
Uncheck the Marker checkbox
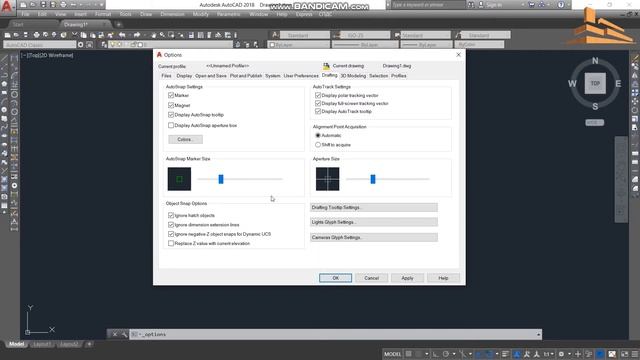pyautogui.click(x=171, y=95)
